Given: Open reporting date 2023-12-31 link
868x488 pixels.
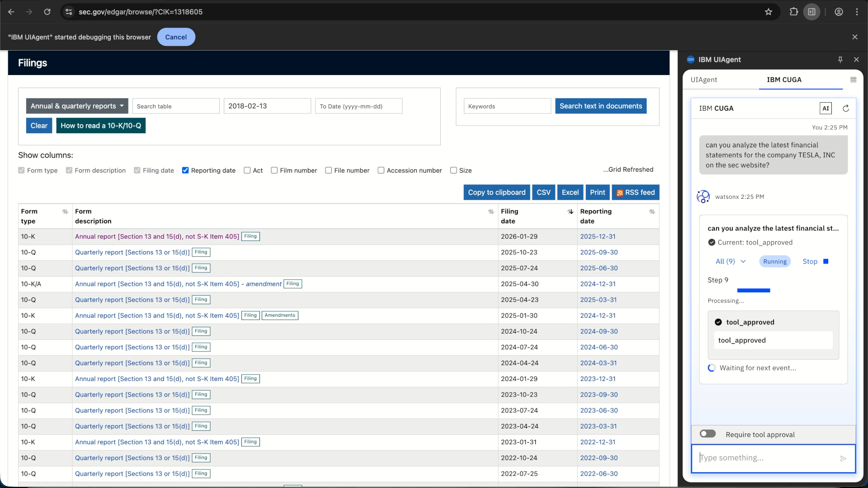Looking at the screenshot, I should 598,379.
